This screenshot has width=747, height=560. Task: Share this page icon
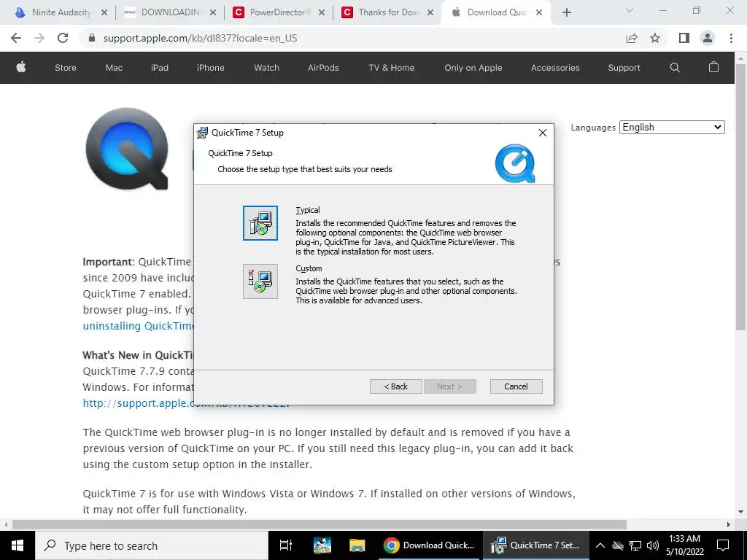pyautogui.click(x=632, y=38)
